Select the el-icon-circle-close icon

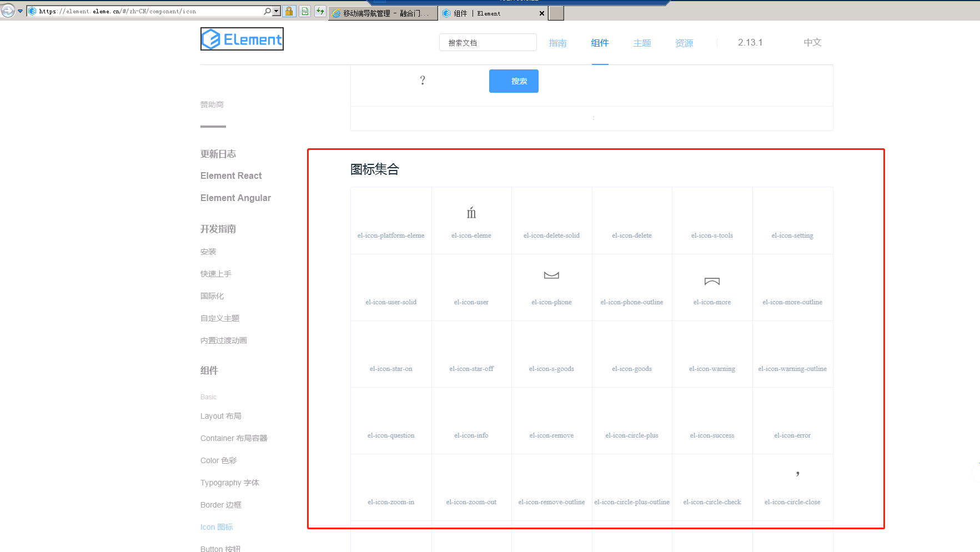click(792, 487)
